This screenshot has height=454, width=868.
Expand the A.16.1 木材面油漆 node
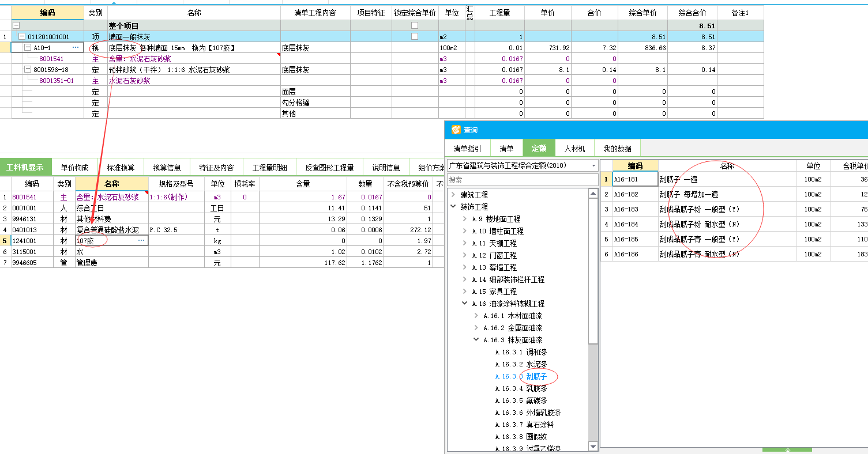476,316
